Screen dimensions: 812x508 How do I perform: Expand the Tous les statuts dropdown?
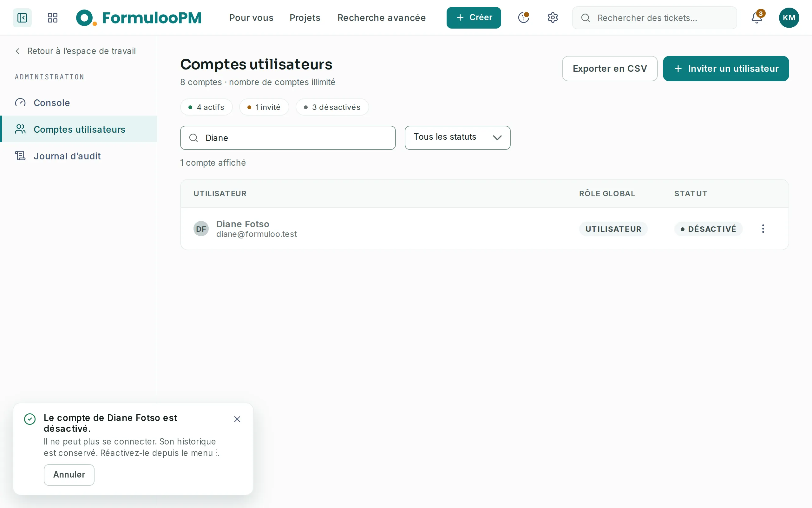pos(457,138)
